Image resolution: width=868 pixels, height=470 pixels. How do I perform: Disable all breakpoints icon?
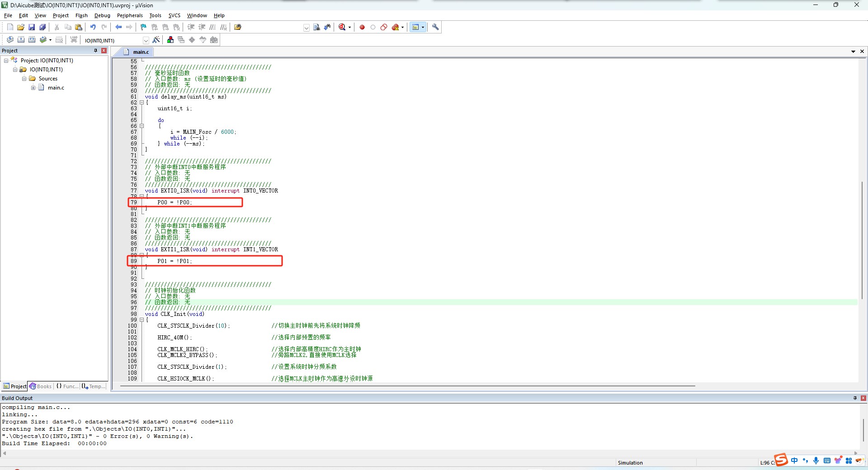(x=384, y=27)
